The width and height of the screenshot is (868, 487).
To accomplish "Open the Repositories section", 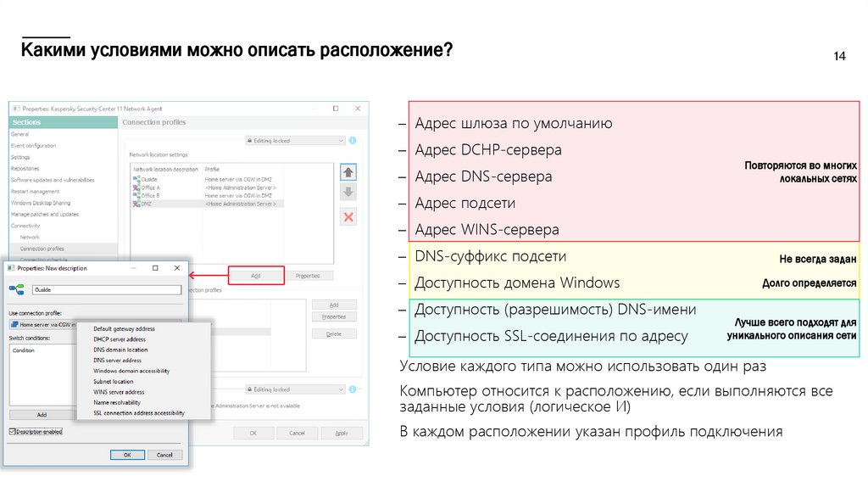I will tap(25, 169).
